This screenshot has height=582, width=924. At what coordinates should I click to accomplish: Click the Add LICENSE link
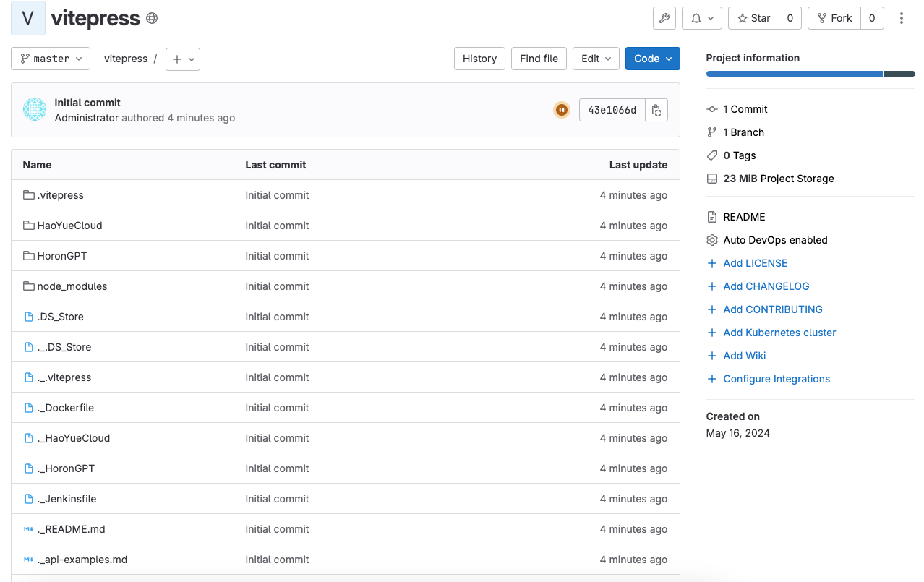pos(755,263)
